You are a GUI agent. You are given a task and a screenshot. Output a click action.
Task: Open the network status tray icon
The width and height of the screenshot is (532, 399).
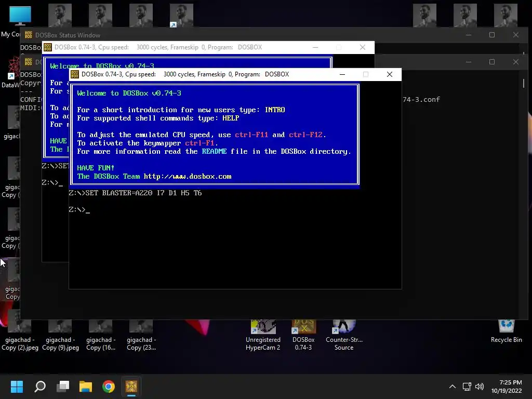467,387
